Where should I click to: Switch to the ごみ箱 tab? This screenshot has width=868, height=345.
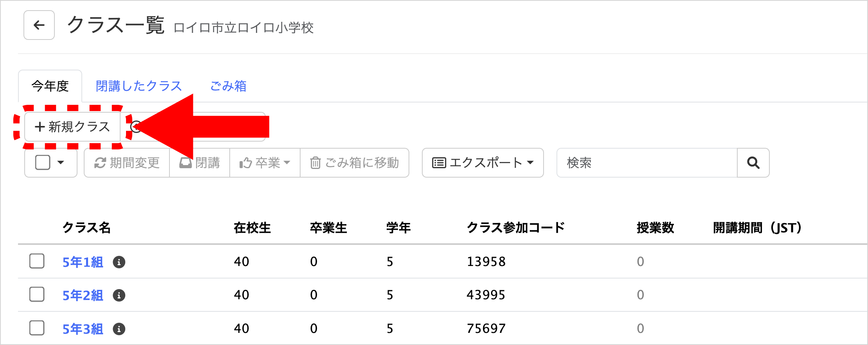(228, 86)
